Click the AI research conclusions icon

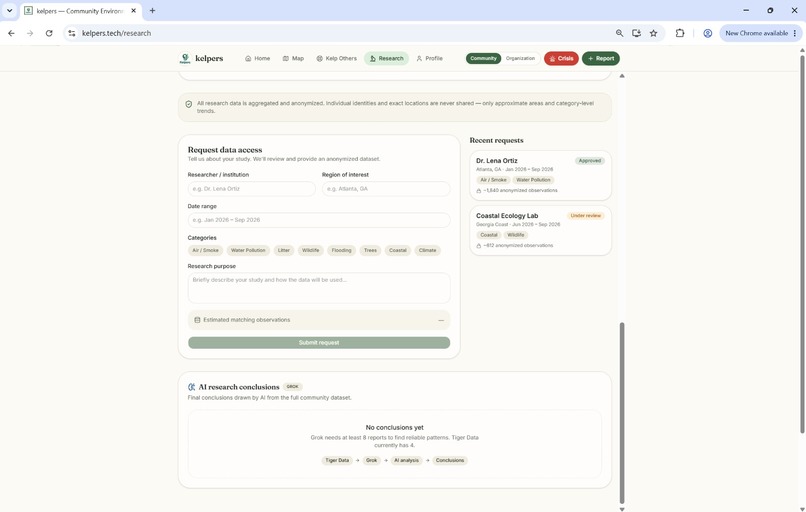[192, 387]
